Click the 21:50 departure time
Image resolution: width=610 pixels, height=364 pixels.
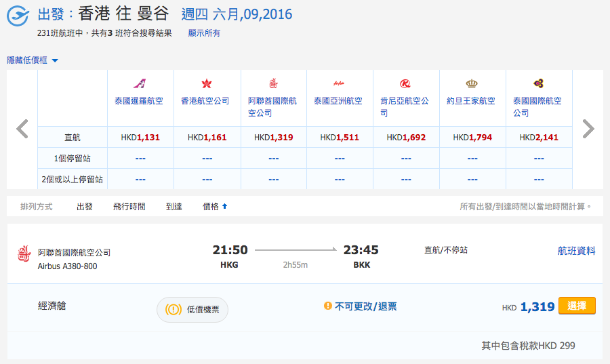coord(230,249)
